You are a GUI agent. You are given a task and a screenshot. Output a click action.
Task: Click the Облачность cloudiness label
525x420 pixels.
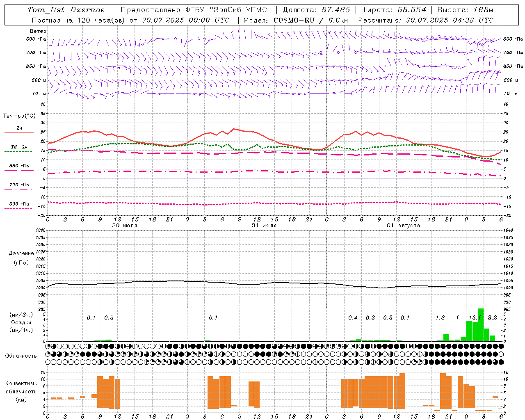21,356
